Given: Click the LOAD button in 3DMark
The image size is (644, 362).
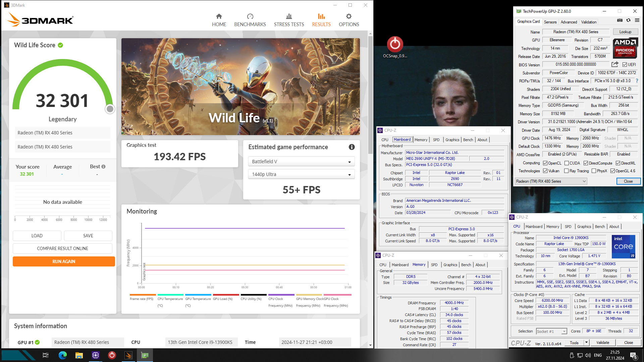Looking at the screenshot, I should 37,236.
